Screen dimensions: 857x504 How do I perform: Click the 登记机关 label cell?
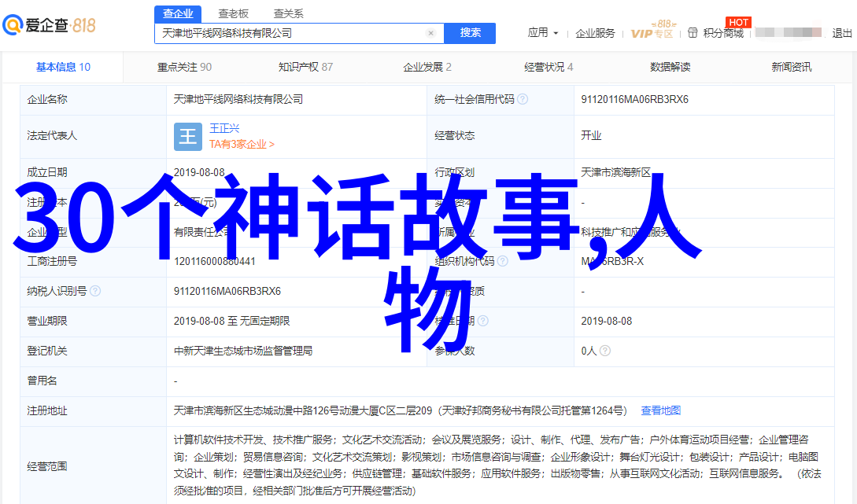click(x=93, y=351)
